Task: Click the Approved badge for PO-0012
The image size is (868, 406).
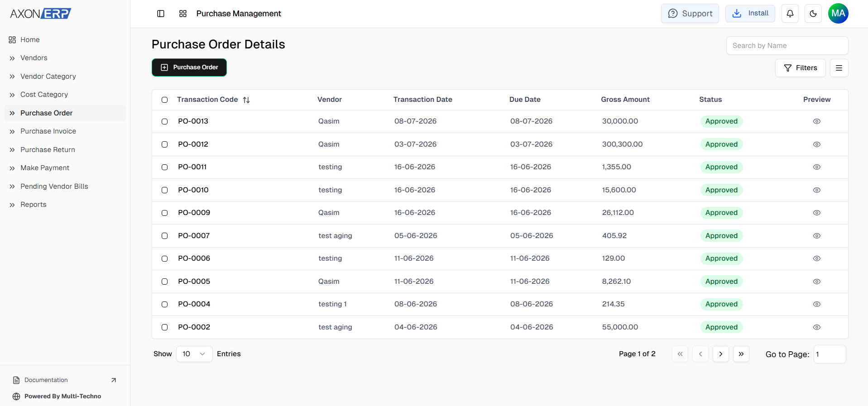Action: (722, 144)
